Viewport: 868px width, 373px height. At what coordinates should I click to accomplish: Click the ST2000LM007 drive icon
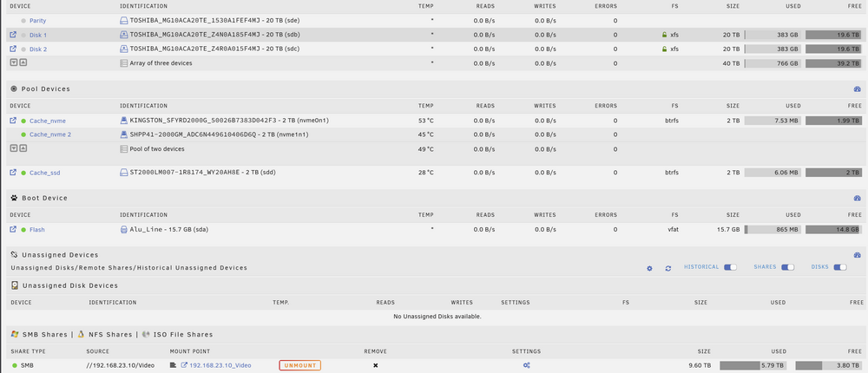[x=124, y=172]
